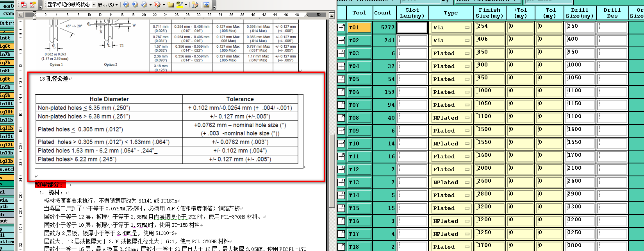Click the plus icon beside tool T03
Screen dimensions: 644x251
(341, 53)
